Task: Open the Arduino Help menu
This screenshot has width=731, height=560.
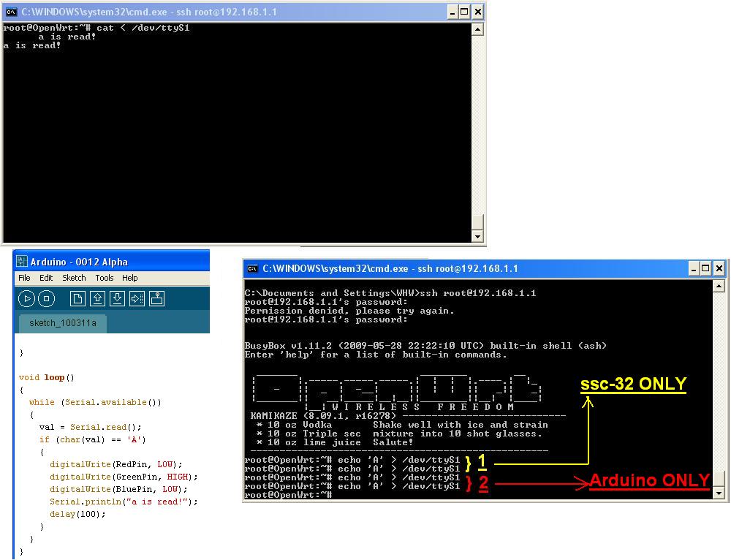Action: coord(129,278)
